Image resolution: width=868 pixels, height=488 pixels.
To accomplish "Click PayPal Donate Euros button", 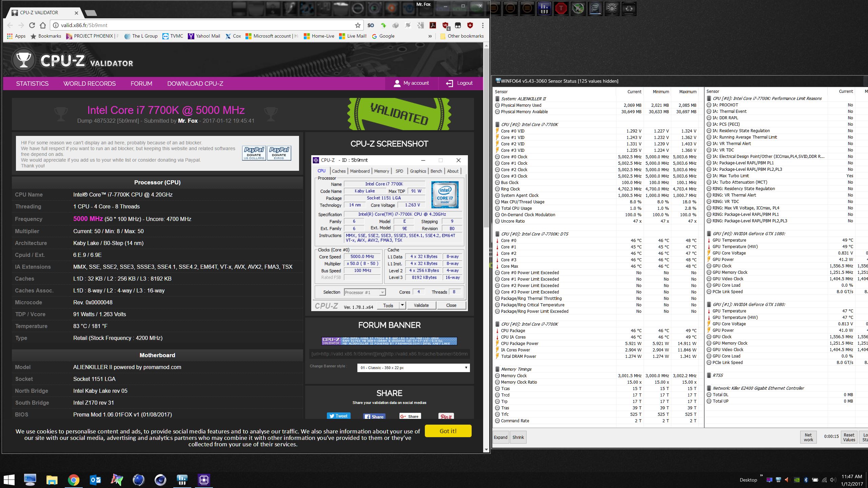I will [x=279, y=153].
